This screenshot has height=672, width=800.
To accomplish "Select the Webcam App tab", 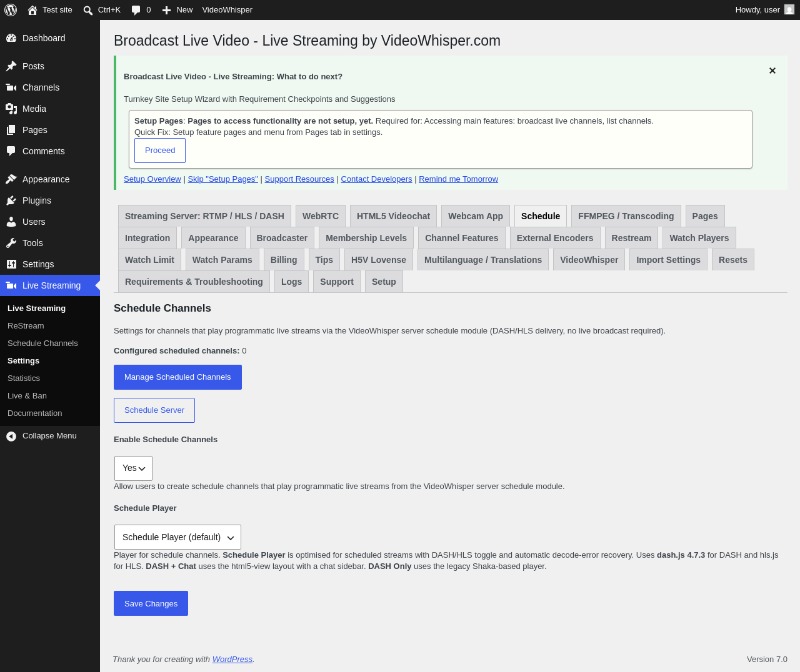I will tap(476, 216).
